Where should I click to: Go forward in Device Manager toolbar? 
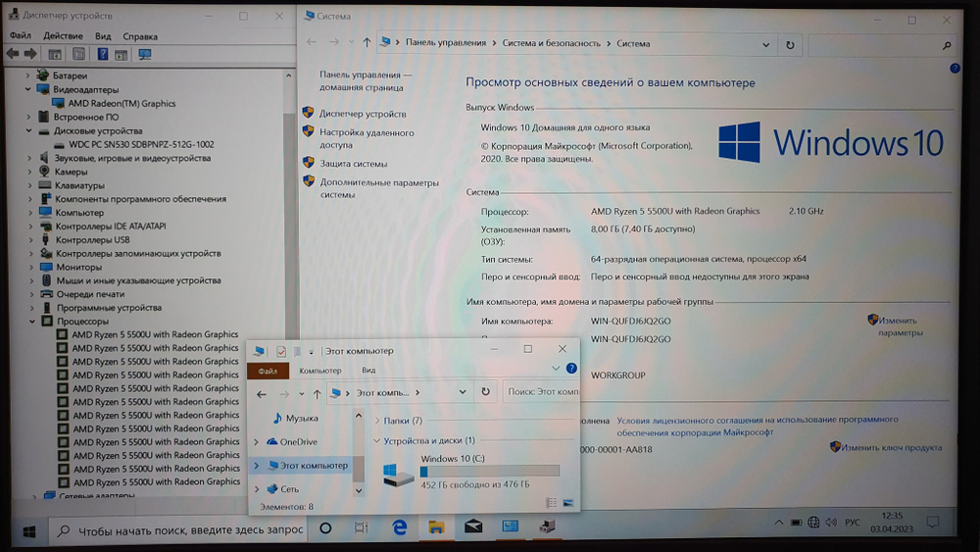pos(30,54)
